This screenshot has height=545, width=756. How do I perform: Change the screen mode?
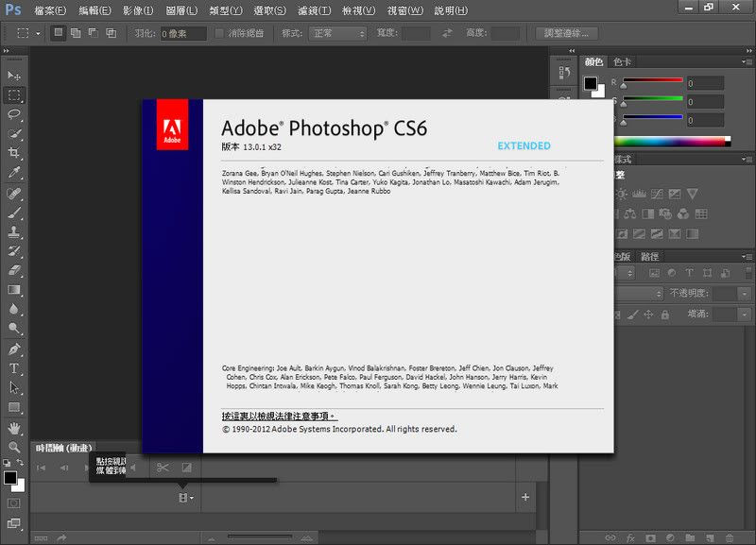[14, 523]
